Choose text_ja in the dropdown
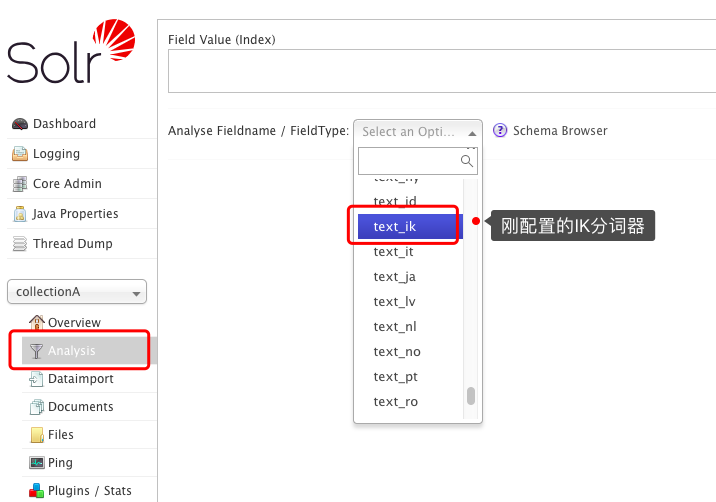Screen dimensions: 716x502 coord(410,277)
